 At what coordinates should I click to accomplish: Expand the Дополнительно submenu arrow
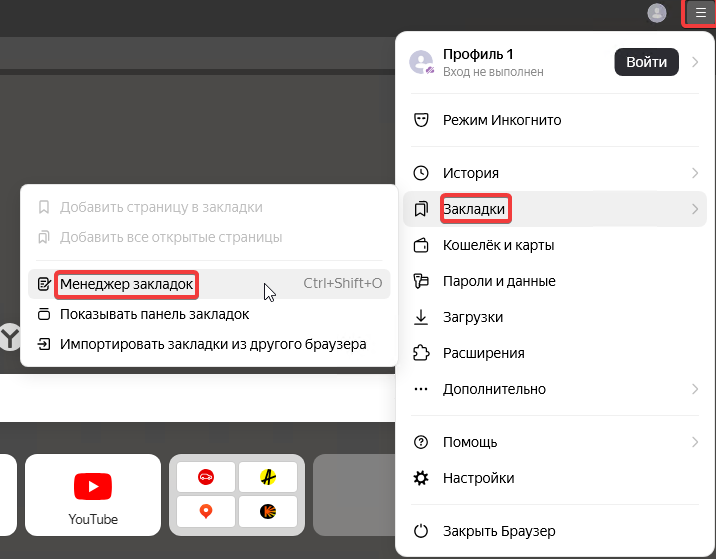[x=694, y=389]
